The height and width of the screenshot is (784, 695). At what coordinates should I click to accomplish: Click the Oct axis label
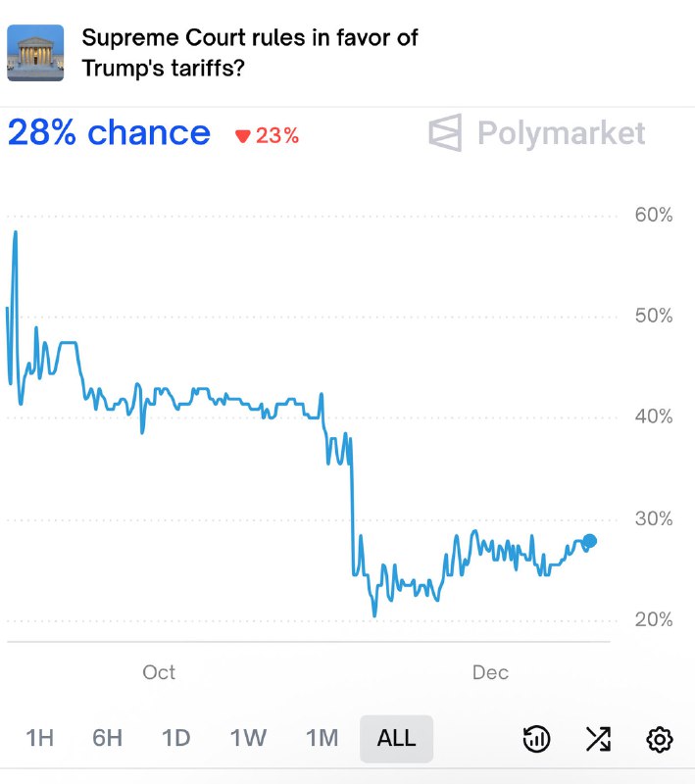tap(159, 672)
